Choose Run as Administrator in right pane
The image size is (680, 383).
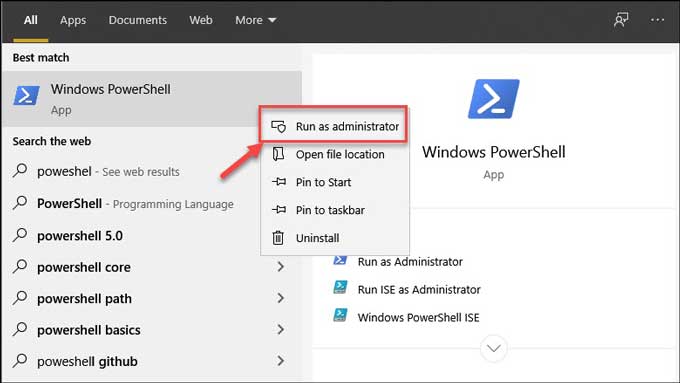(x=410, y=262)
